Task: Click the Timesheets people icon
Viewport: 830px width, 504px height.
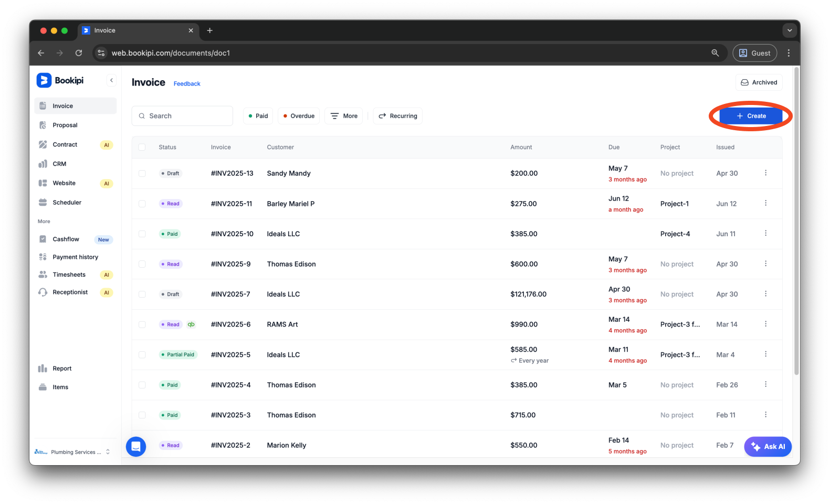Action: 43,275
